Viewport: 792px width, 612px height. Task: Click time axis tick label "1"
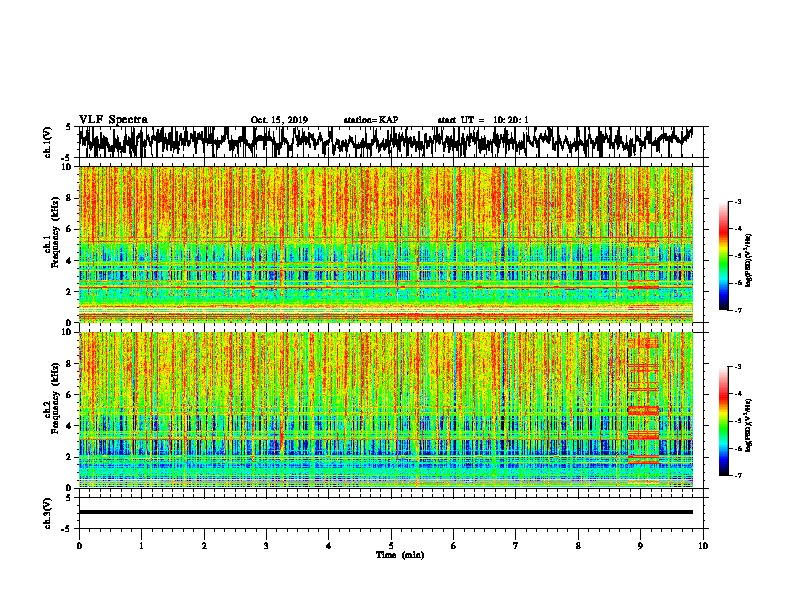point(141,546)
